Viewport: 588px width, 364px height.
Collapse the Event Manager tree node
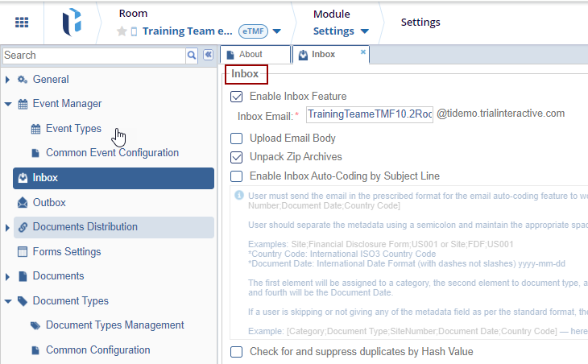[8, 104]
